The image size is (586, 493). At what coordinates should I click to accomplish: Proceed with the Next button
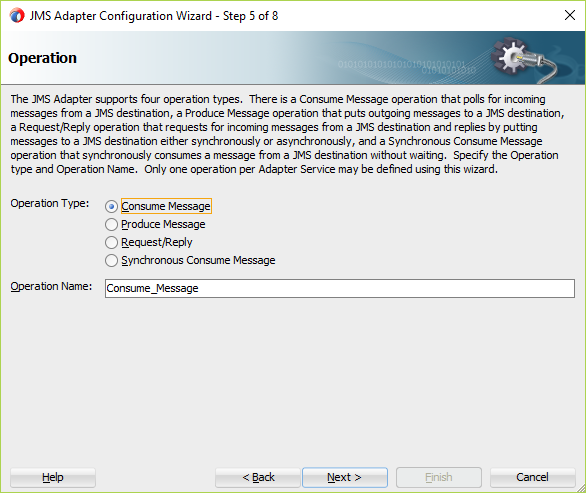coord(345,477)
